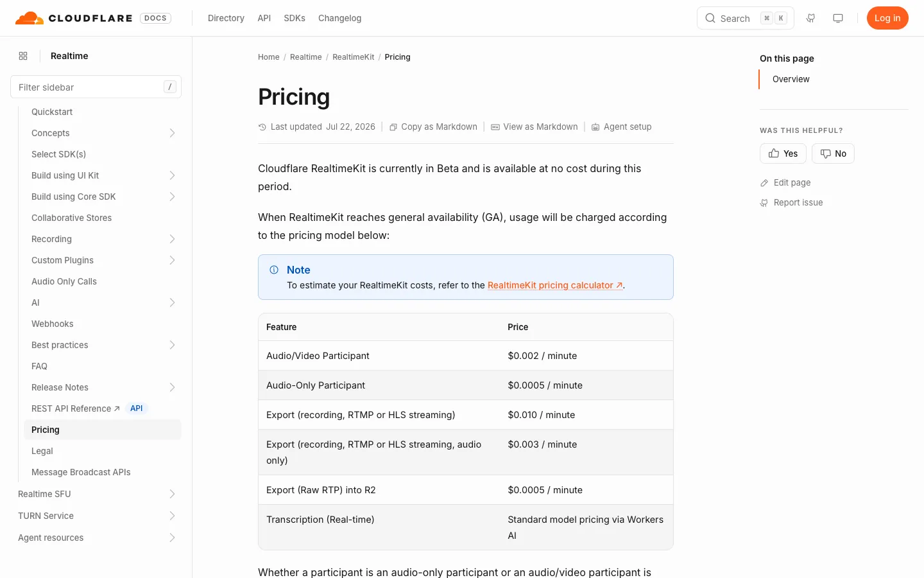Viewport: 924px width, 578px height.
Task: Expand the TURN Service section
Action: (x=172, y=516)
